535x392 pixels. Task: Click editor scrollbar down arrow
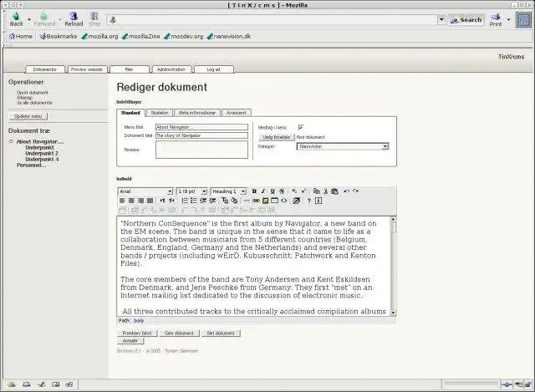(x=393, y=312)
